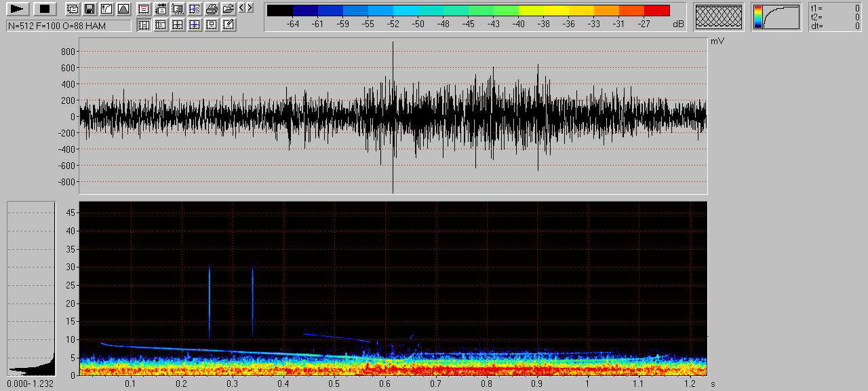Click the crosshatch window overlap display button
This screenshot has width=868, height=391.
click(x=719, y=17)
